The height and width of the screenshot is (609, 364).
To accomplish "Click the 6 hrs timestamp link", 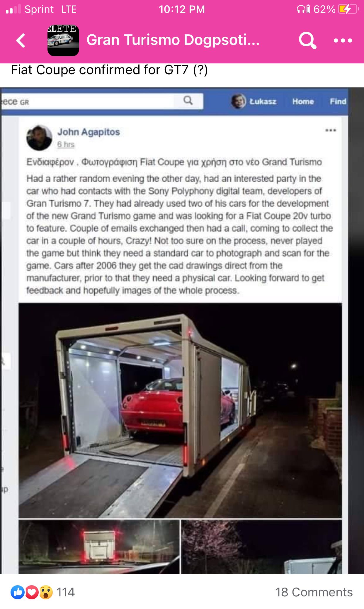I will click(x=66, y=144).
